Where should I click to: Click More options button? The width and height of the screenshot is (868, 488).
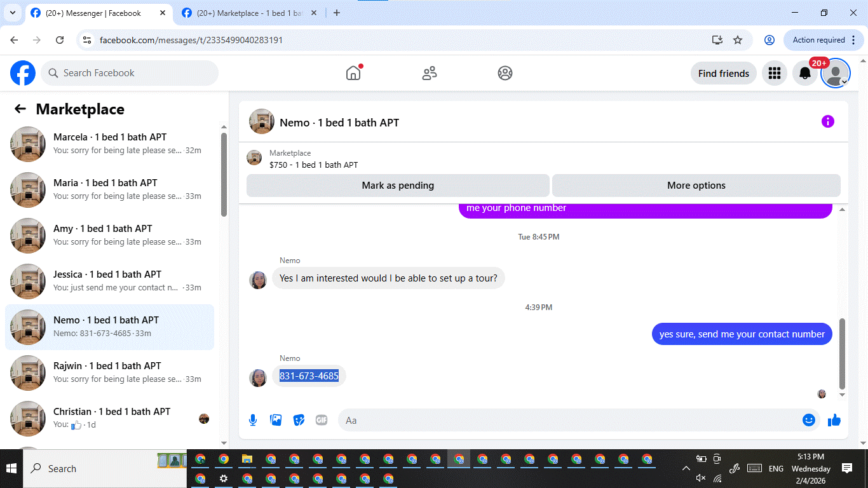pyautogui.click(x=696, y=186)
